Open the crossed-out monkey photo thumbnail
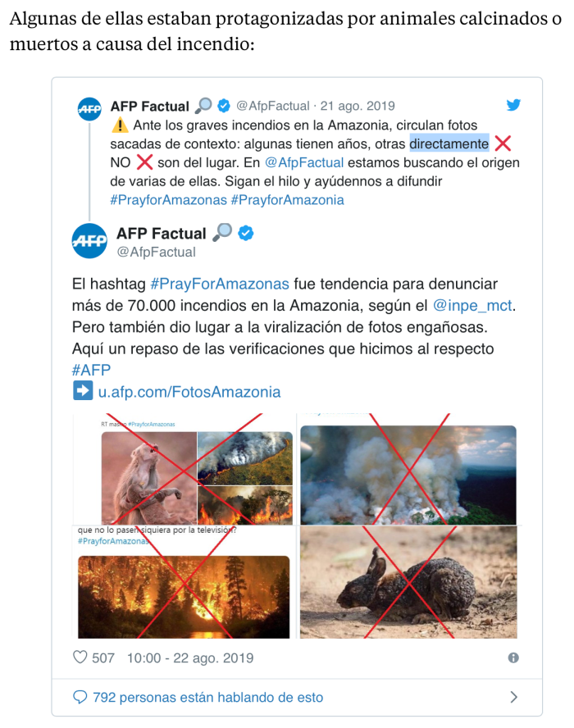Image resolution: width=574 pixels, height=728 pixels. click(149, 478)
